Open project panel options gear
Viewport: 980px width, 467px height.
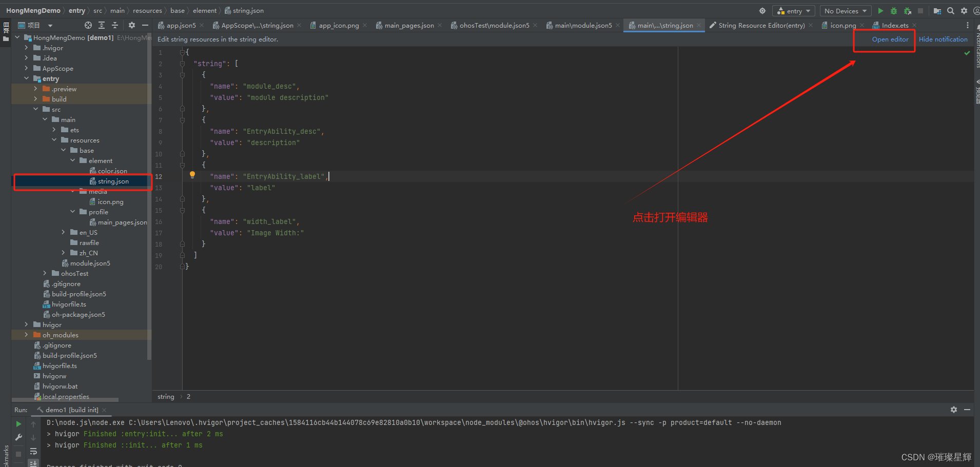(x=132, y=25)
